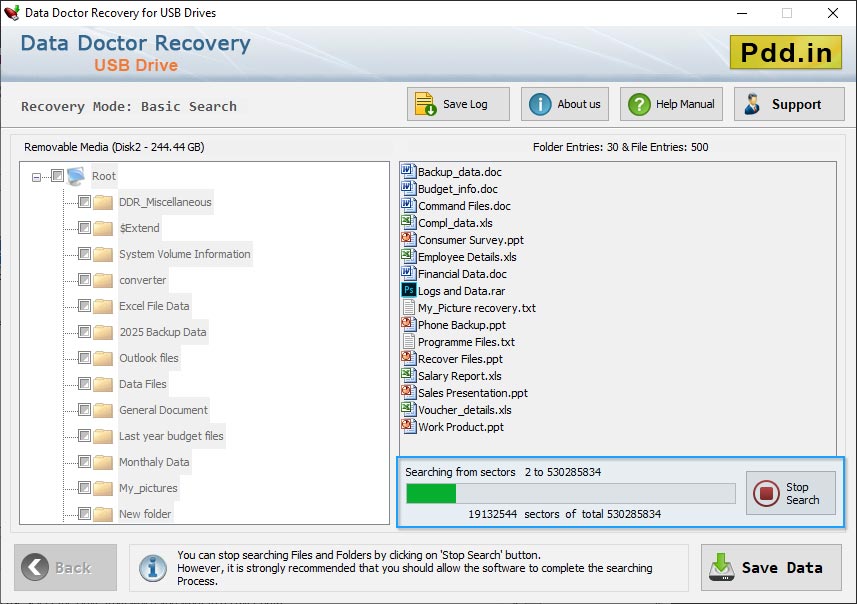Check the converter folder checkbox
Screen dimensions: 857x604
click(84, 280)
